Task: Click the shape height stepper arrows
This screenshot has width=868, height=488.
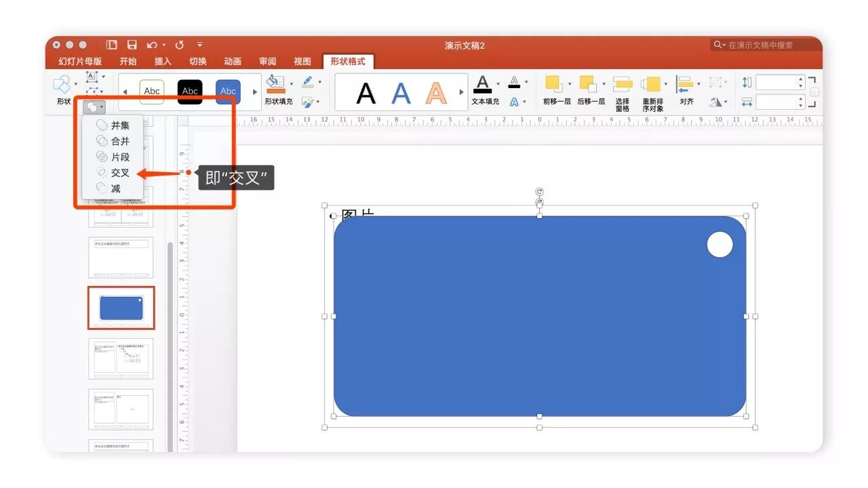Action: tap(801, 82)
